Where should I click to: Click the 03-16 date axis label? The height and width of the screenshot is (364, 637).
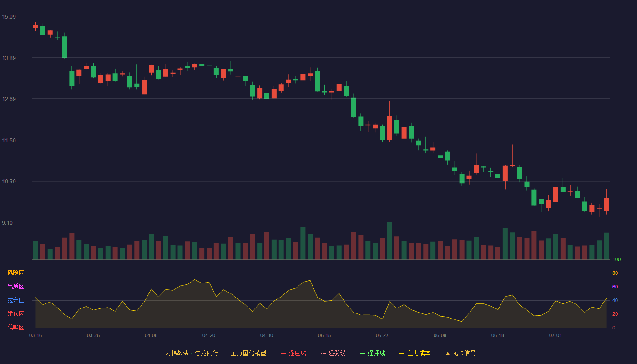(35, 335)
